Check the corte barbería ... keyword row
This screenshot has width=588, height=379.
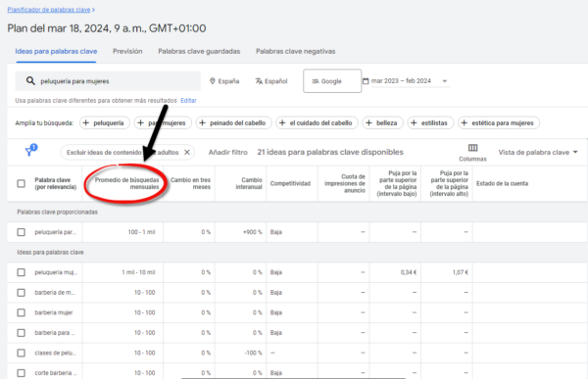pyautogui.click(x=21, y=373)
